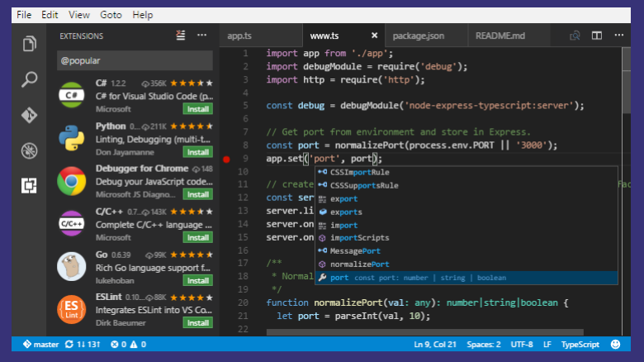Viewport: 644px width, 362px height.
Task: Click the Python extension logo
Action: (72, 138)
